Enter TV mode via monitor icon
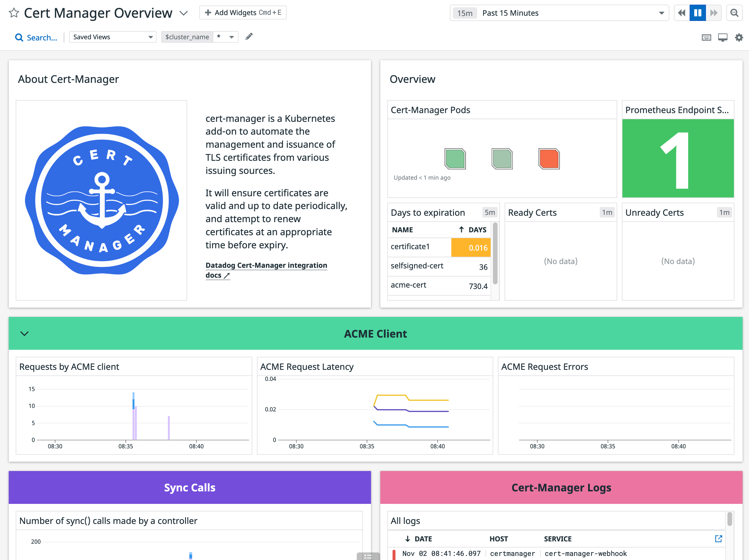This screenshot has width=749, height=560. tap(722, 38)
